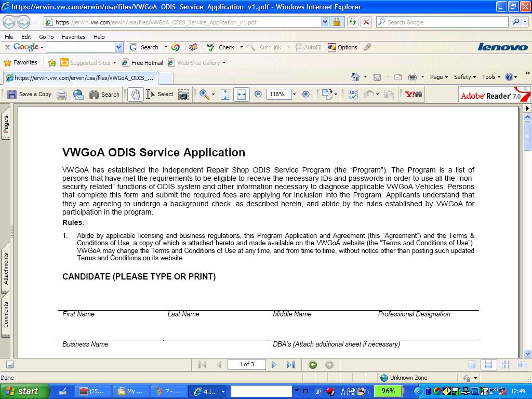Open Google toolbar search box dropdown
532x399 pixels.
[x=118, y=47]
